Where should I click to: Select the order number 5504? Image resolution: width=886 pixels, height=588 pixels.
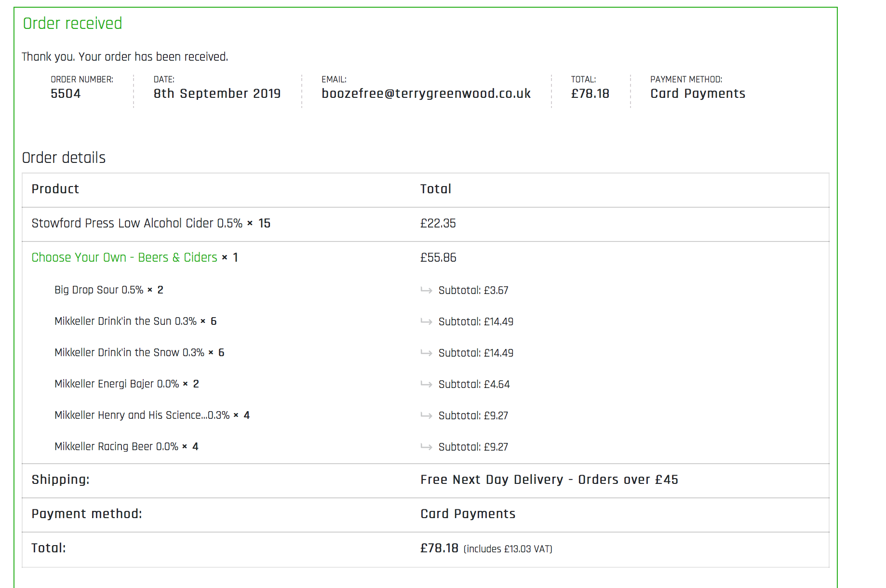[66, 93]
